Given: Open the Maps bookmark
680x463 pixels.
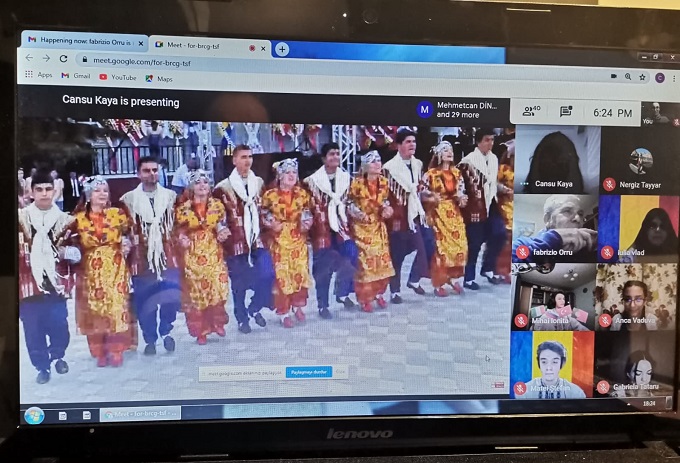Looking at the screenshot, I should tap(158, 78).
